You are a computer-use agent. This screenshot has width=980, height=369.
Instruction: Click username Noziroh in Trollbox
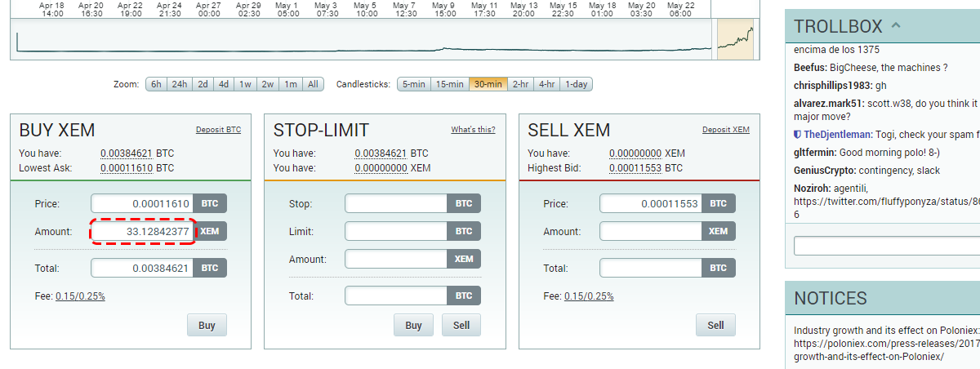tap(813, 189)
